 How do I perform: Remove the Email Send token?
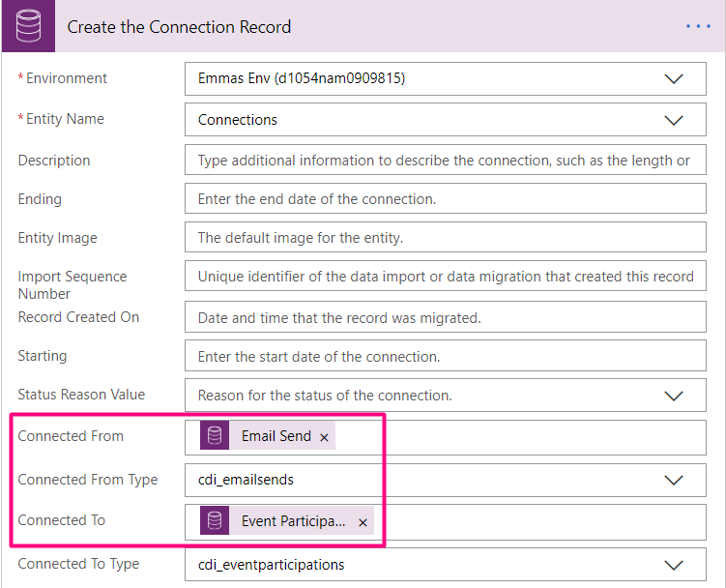coord(325,437)
